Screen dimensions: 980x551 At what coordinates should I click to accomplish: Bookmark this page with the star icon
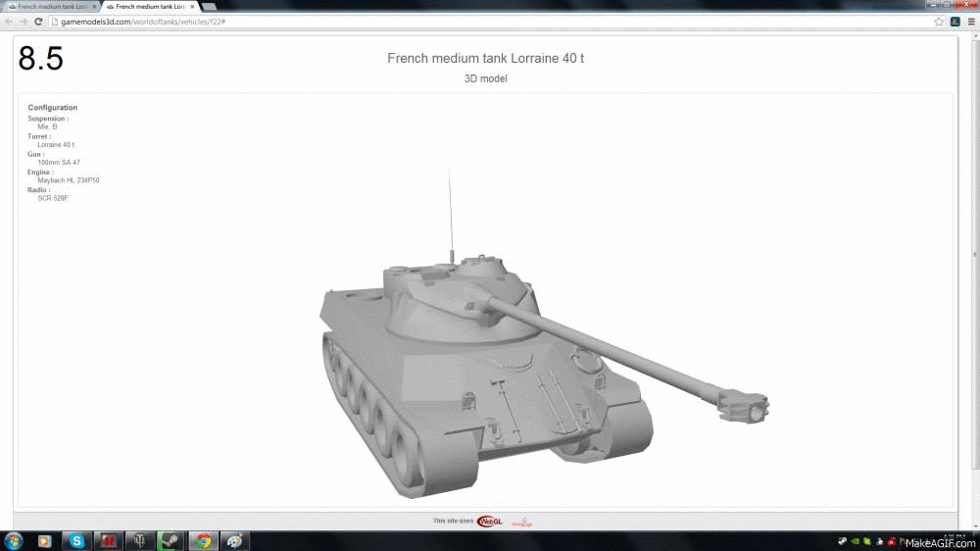coord(939,22)
